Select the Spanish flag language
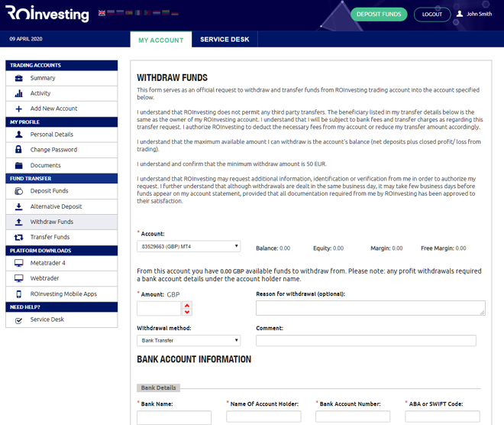The width and height of the screenshot is (504, 425). [x=129, y=13]
